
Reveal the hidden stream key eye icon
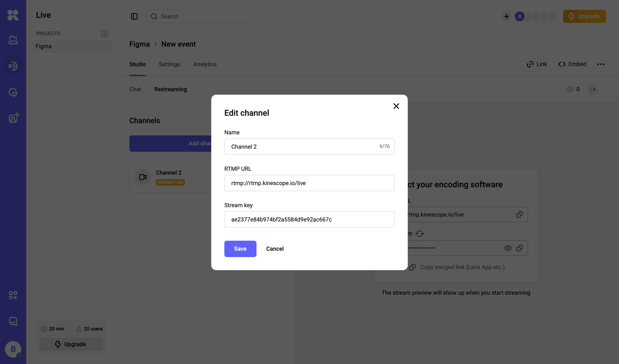[x=508, y=248]
